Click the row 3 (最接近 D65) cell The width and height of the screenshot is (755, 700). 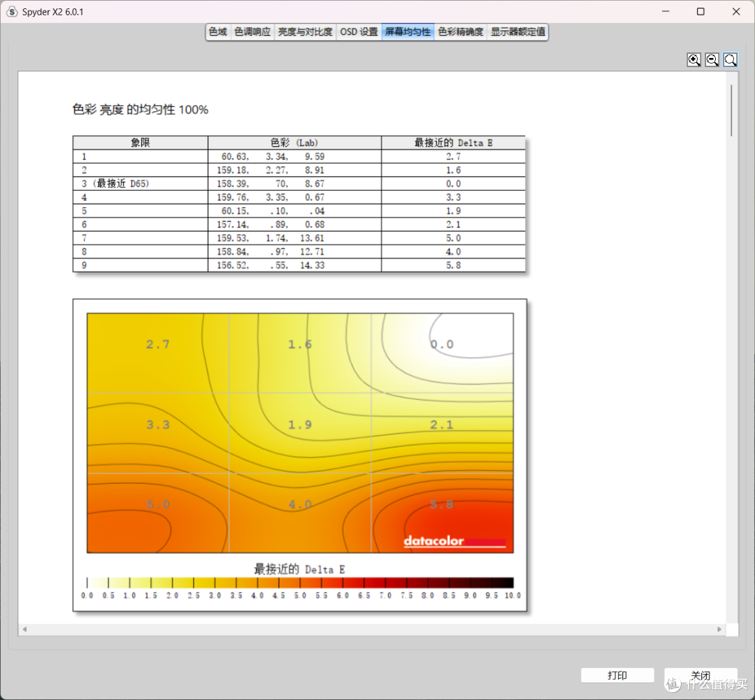click(141, 183)
